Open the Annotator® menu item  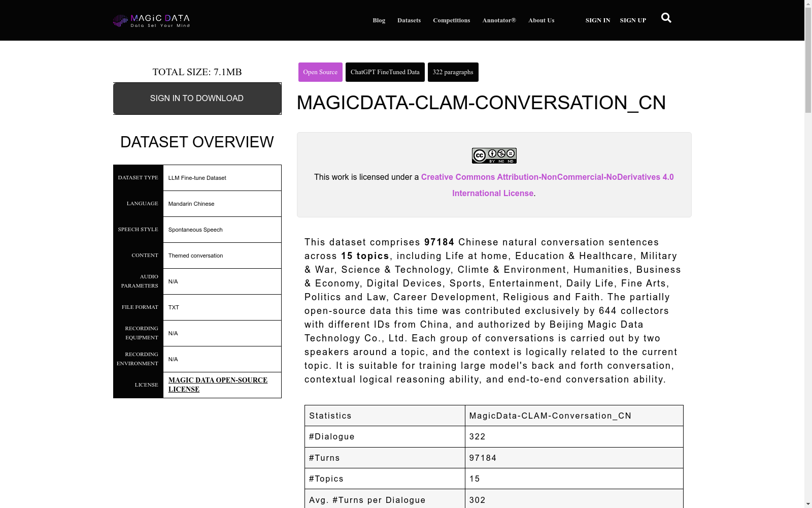(499, 20)
